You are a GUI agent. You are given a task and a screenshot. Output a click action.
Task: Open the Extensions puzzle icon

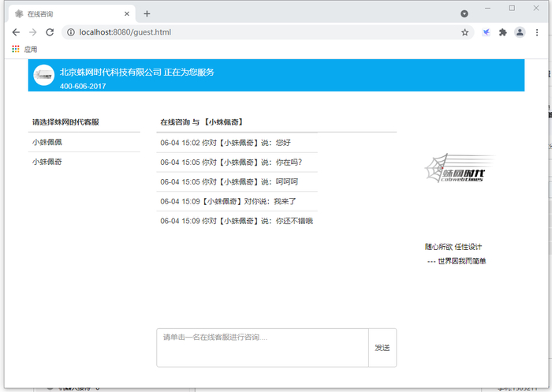(x=503, y=32)
